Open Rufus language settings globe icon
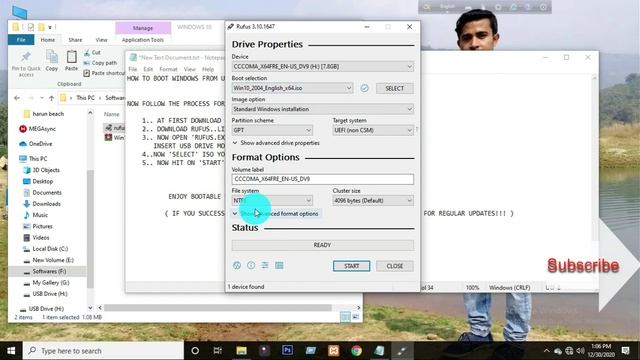640x360 pixels. (237, 265)
